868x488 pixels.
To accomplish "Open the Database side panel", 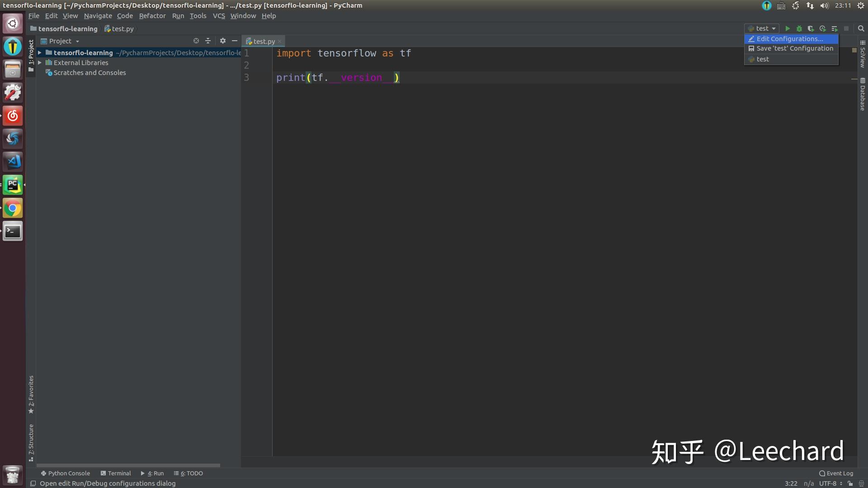I will [x=863, y=94].
